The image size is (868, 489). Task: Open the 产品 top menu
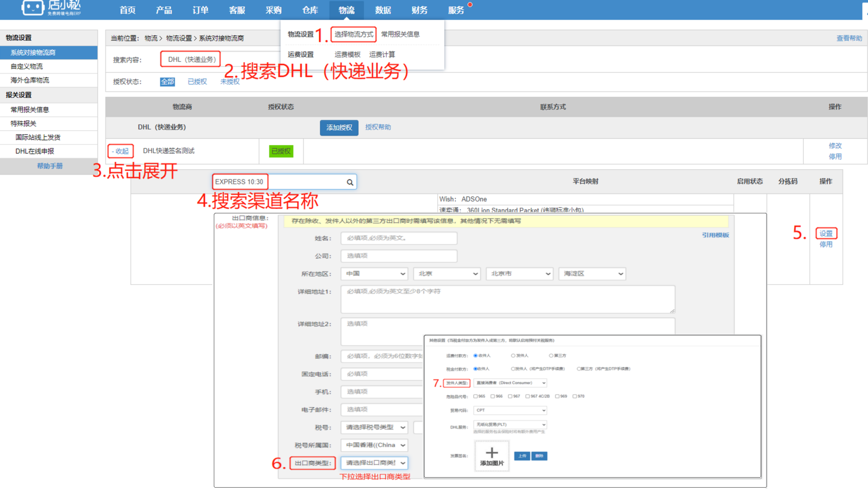(164, 10)
